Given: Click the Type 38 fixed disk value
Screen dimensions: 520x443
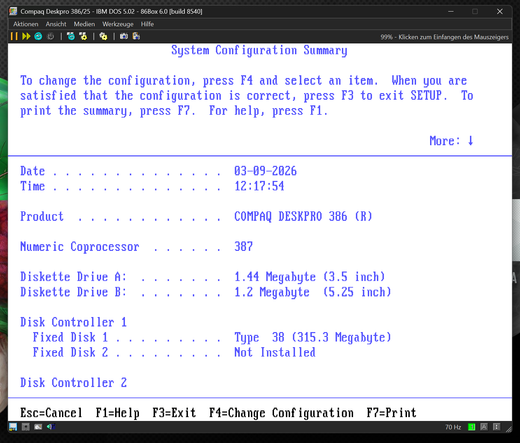Looking at the screenshot, I should [x=312, y=337].
